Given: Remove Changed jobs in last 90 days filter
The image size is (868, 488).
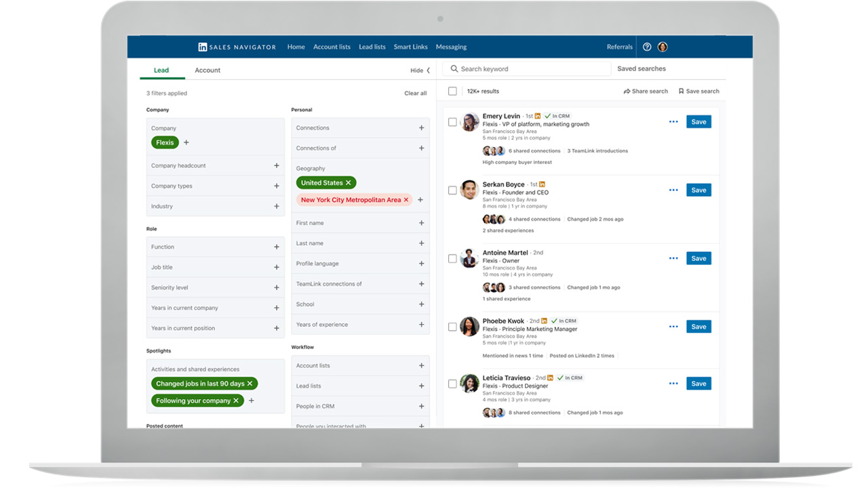Looking at the screenshot, I should click(250, 384).
